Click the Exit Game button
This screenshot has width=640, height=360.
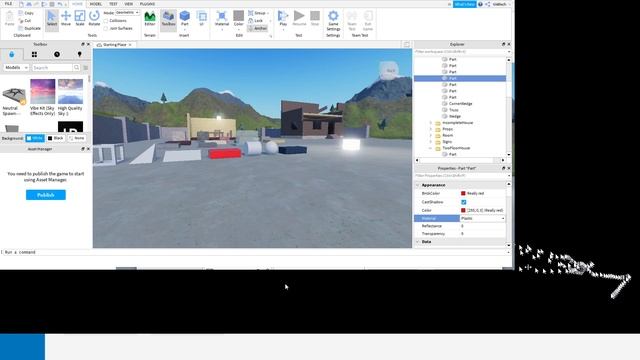pos(368,20)
